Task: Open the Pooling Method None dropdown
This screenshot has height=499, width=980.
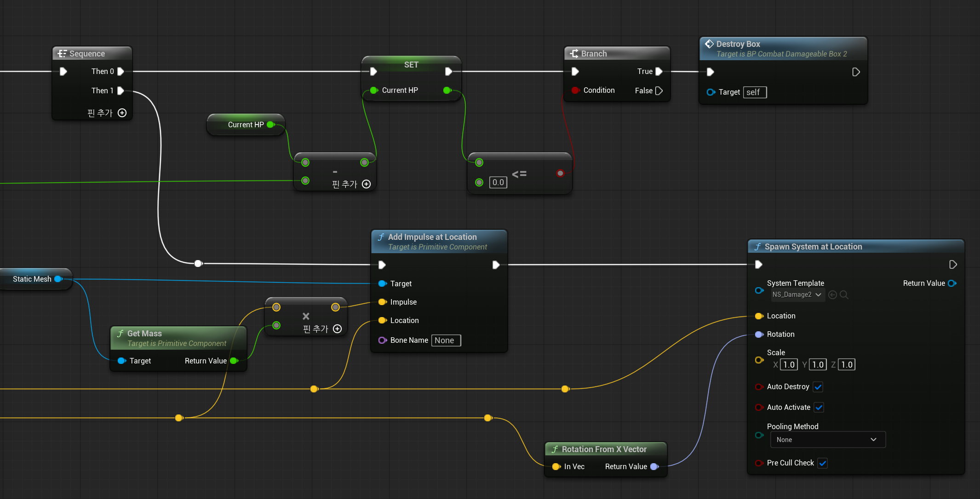Action: coord(827,440)
